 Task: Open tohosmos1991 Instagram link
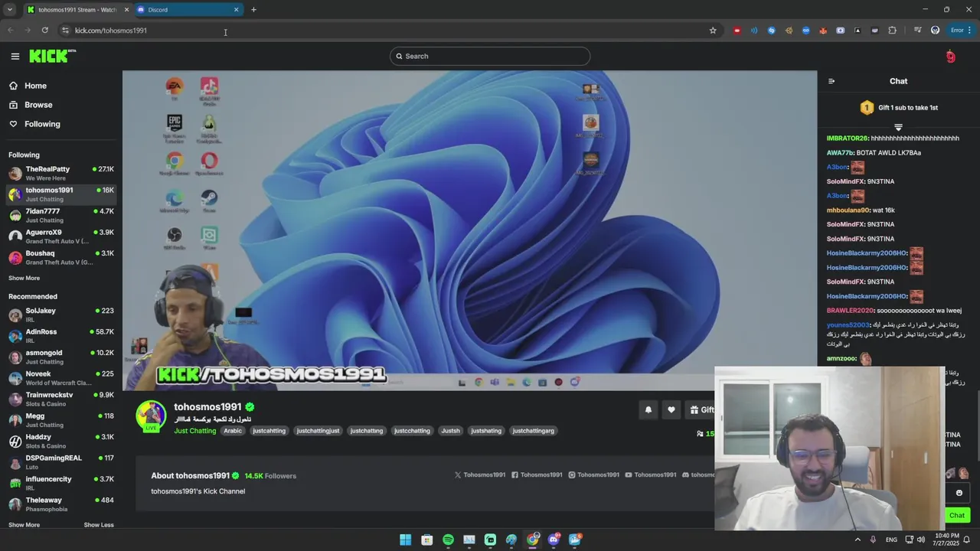pos(593,475)
